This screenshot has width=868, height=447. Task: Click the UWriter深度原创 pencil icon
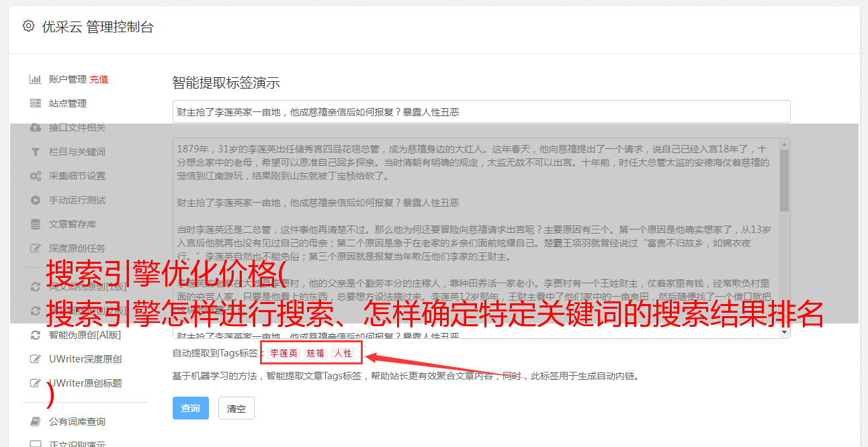click(36, 359)
